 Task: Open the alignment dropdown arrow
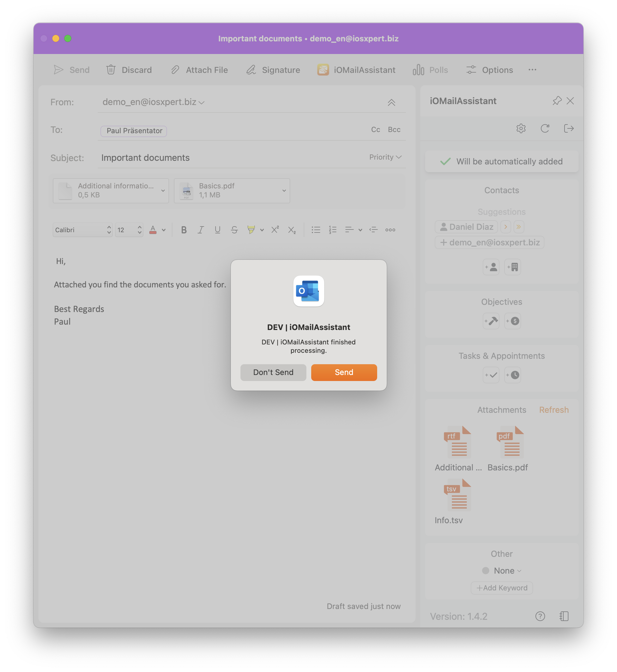(x=360, y=230)
